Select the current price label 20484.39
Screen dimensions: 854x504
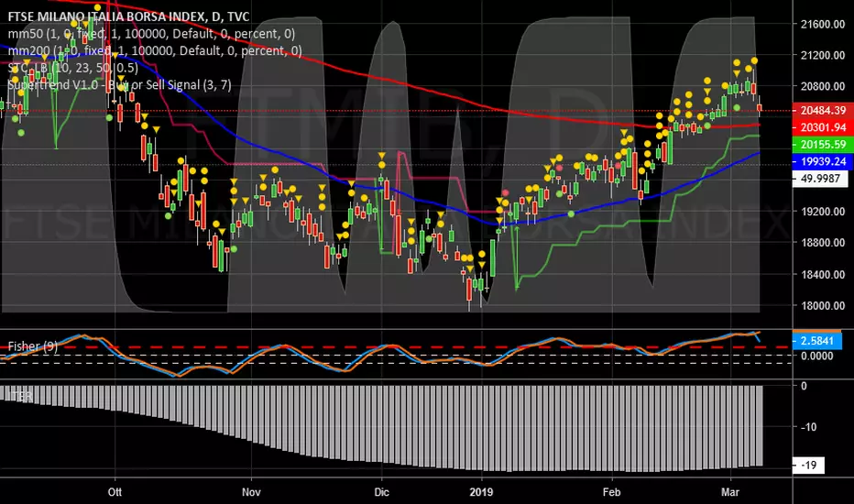(x=823, y=111)
